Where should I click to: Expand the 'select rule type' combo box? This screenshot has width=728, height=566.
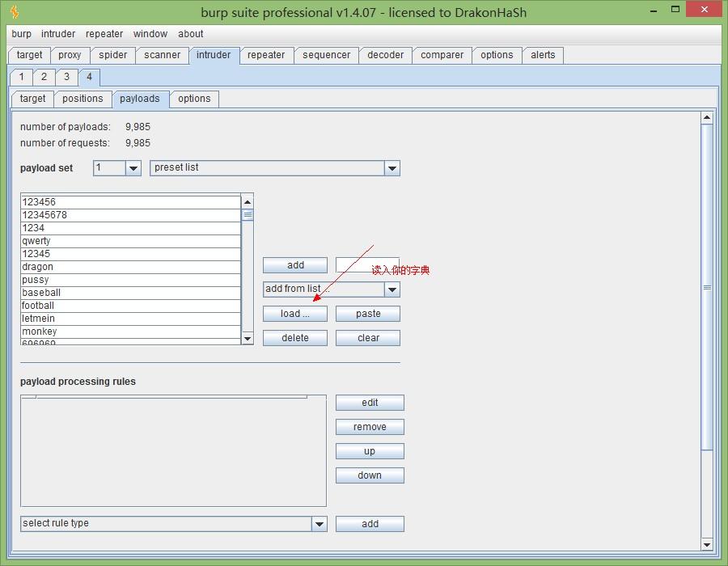pyautogui.click(x=319, y=524)
